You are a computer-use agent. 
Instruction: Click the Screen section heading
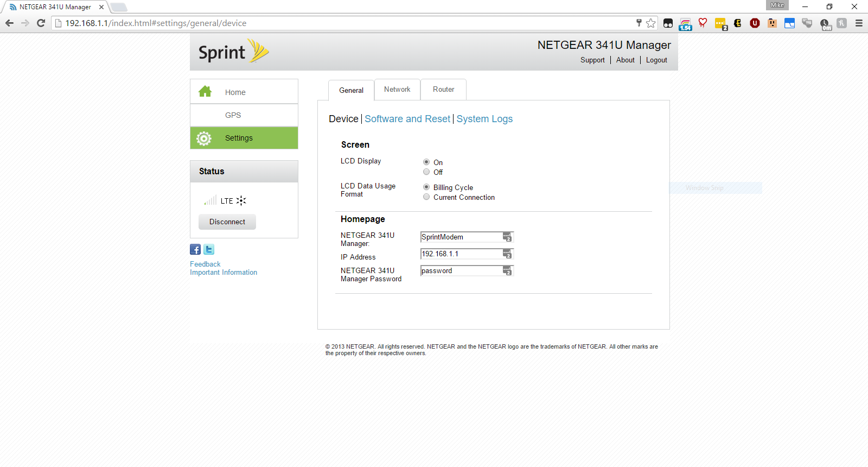[x=355, y=144]
